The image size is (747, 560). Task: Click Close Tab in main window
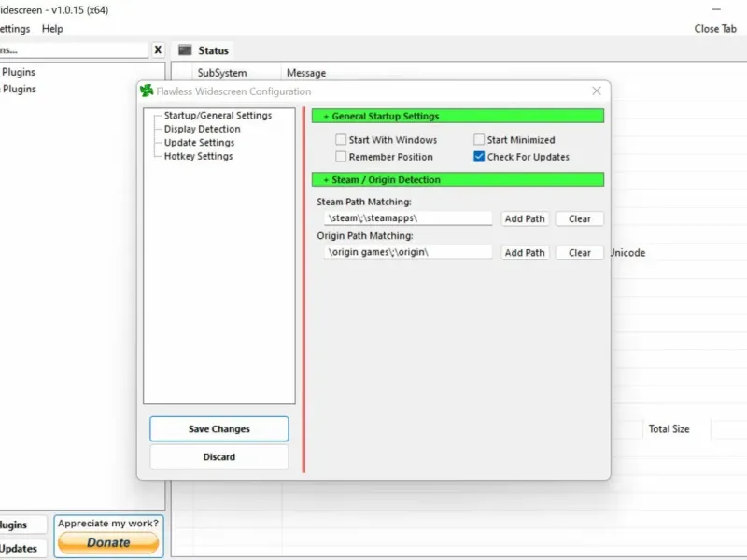(715, 29)
